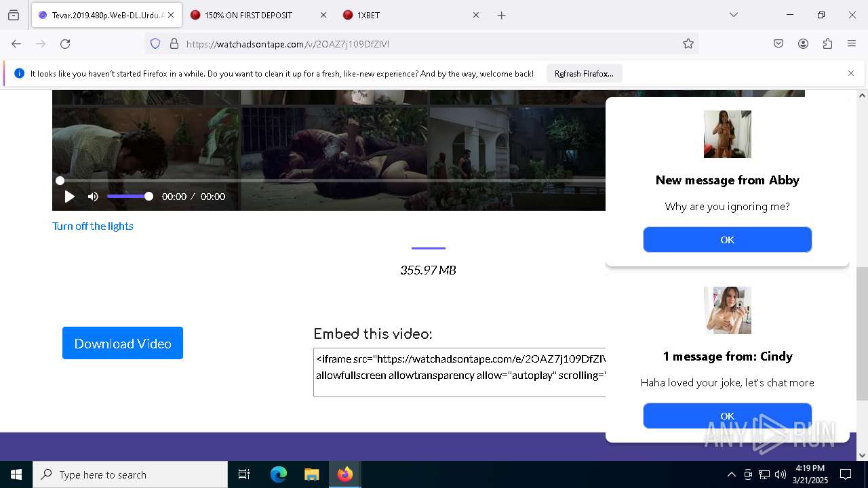Click Turn off the lights link
Viewport: 868px width, 488px height.
pos(93,226)
